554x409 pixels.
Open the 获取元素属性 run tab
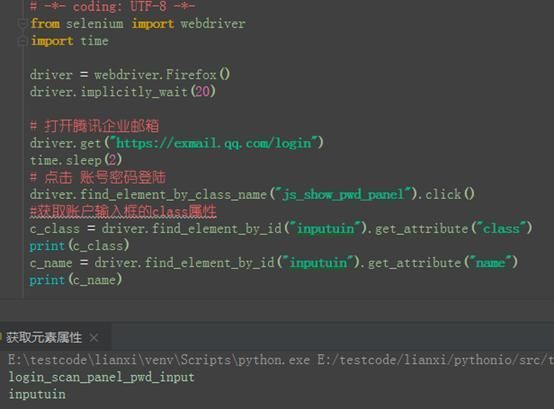coord(44,338)
